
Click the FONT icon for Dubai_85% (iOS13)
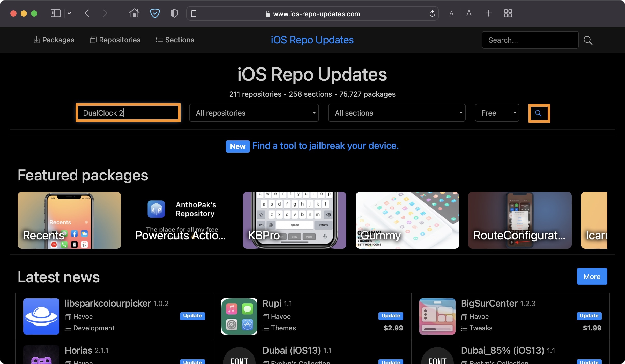pos(437,355)
